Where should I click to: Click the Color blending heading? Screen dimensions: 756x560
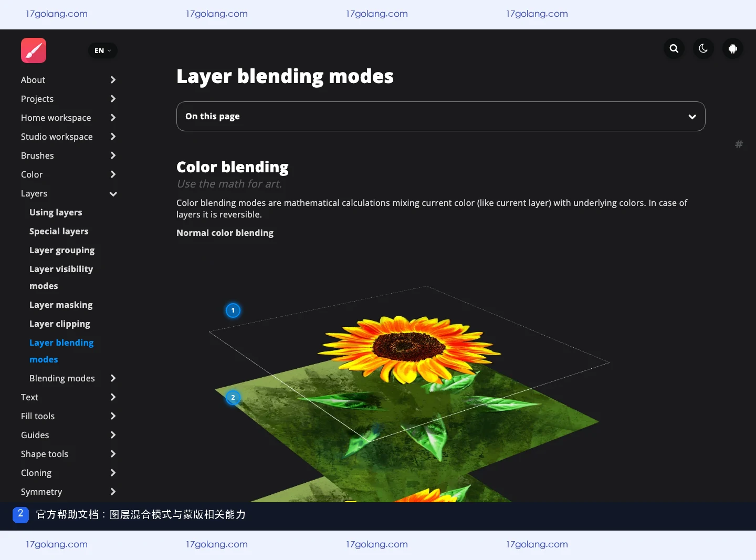233,167
